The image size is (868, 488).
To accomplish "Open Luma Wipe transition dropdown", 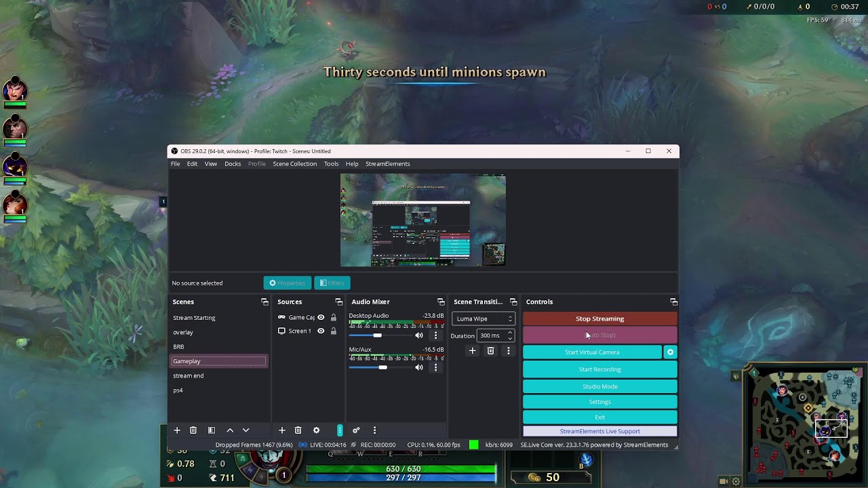I will tap(484, 319).
